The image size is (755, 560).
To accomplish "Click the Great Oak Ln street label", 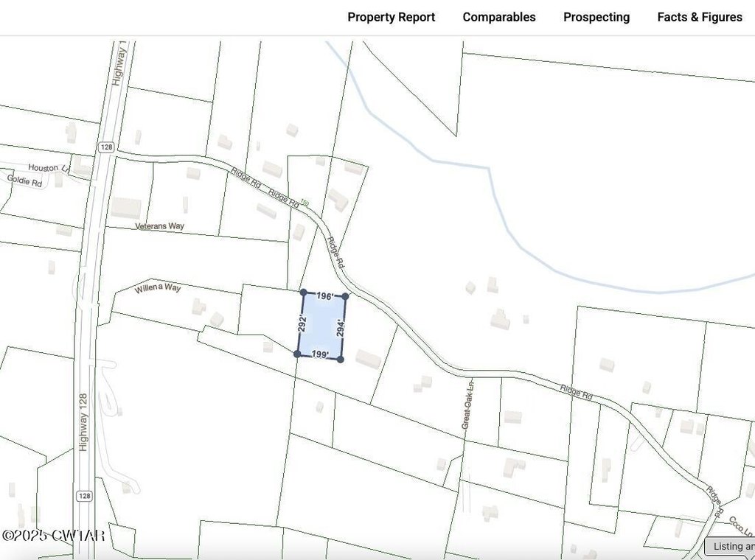I will pyautogui.click(x=468, y=404).
